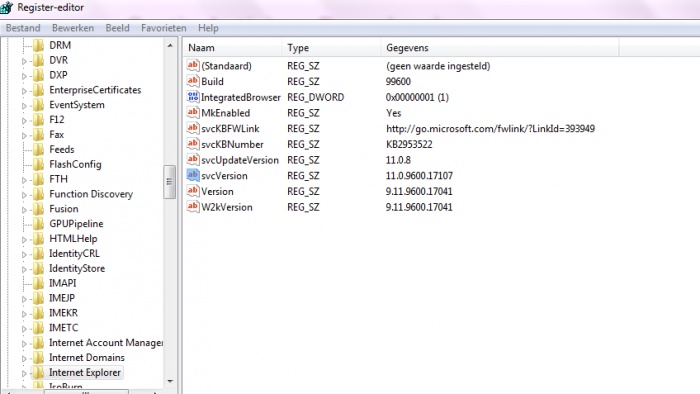Expand the IMEJP key
This screenshot has height=394, width=700.
[x=24, y=299]
